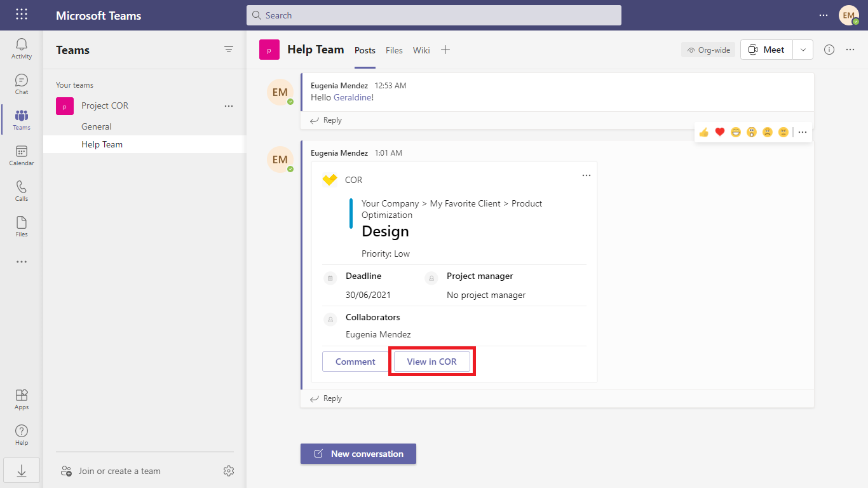The image size is (868, 488).
Task: Reply to the COR card message
Action: pyautogui.click(x=326, y=398)
